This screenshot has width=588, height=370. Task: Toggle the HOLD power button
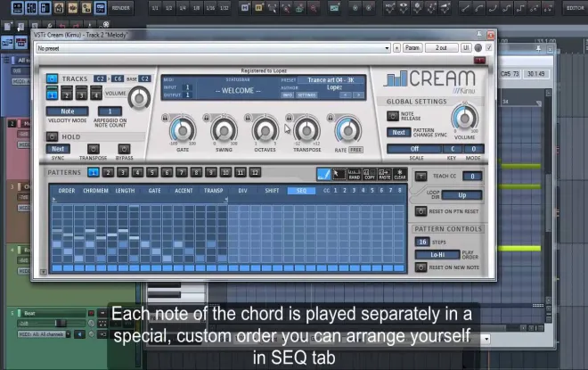click(x=52, y=136)
